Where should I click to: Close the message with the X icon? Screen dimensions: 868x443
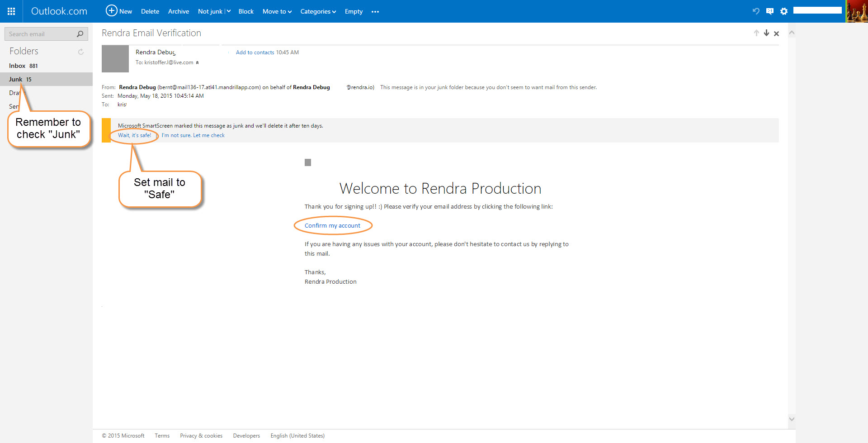click(776, 33)
